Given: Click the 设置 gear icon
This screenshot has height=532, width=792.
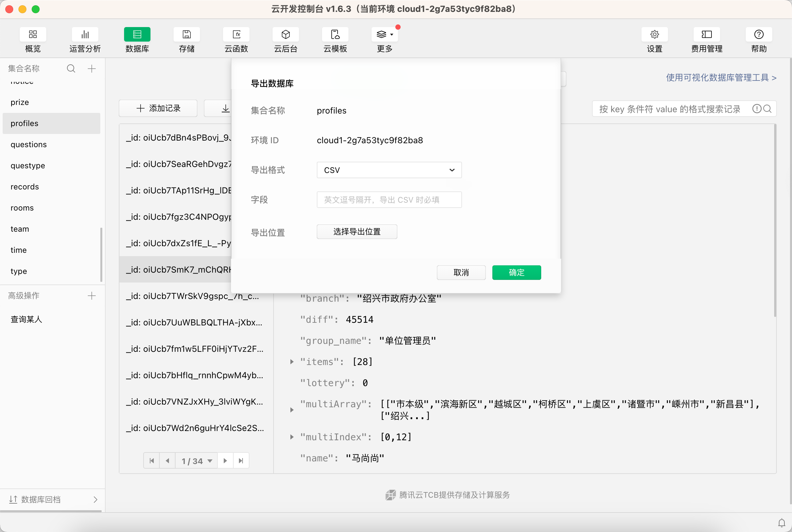Looking at the screenshot, I should [x=654, y=35].
